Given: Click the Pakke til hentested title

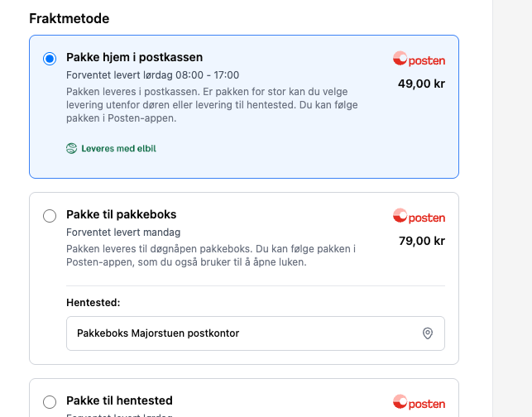Looking at the screenshot, I should click(x=119, y=400).
